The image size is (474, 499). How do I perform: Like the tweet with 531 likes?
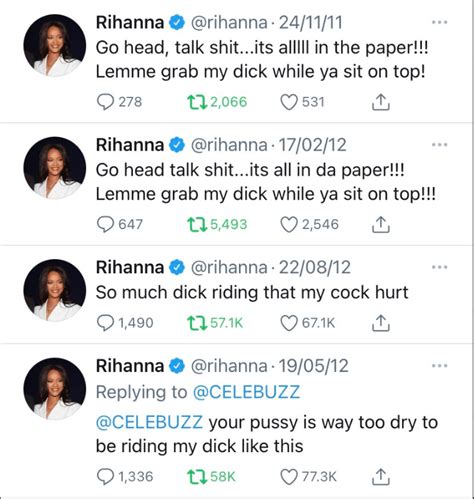pyautogui.click(x=288, y=102)
